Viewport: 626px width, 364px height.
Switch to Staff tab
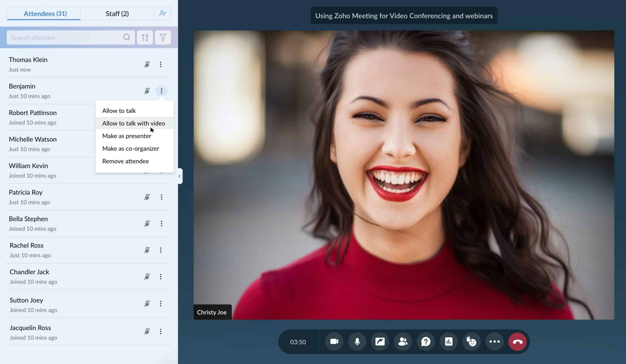[x=117, y=13]
